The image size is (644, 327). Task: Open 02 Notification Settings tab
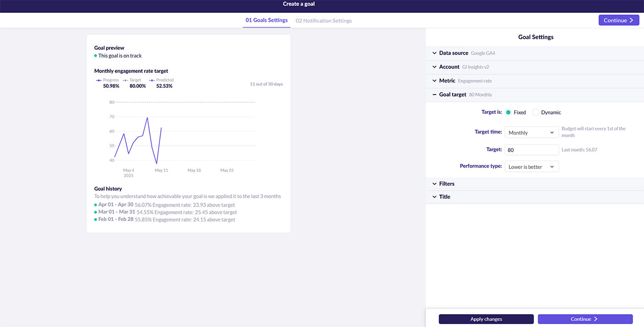[324, 21]
